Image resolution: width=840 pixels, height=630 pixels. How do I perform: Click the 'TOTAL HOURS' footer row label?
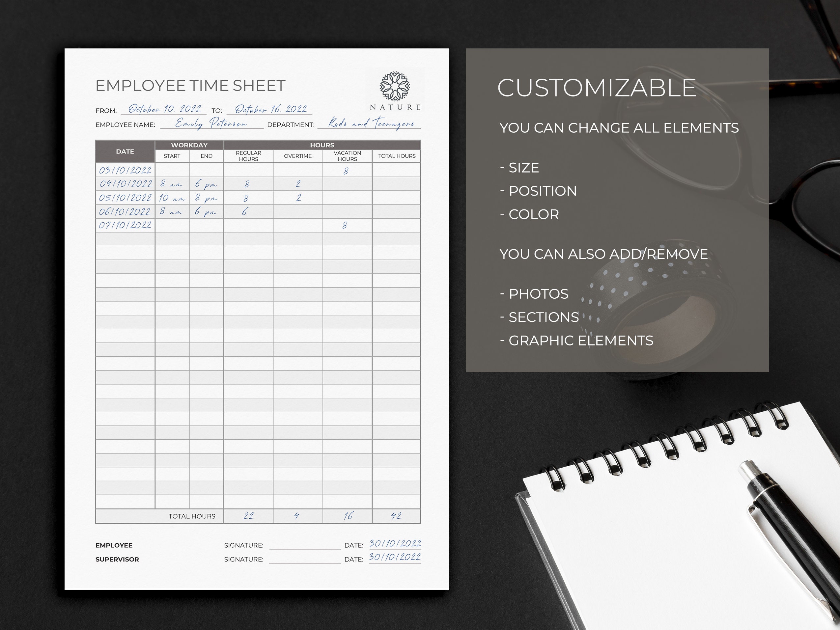(192, 516)
